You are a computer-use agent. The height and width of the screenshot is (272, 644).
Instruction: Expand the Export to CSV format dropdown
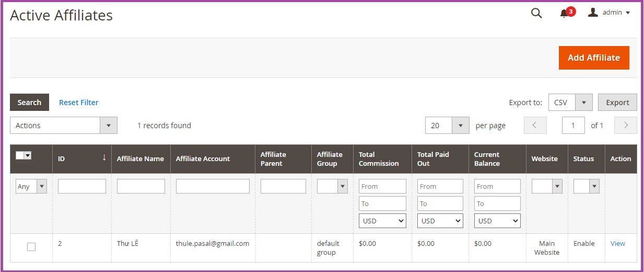click(583, 103)
